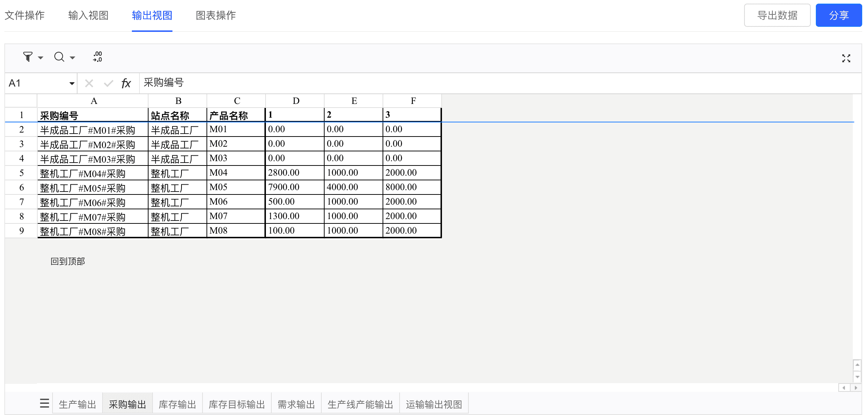Open the 图表操作 menu

216,15
